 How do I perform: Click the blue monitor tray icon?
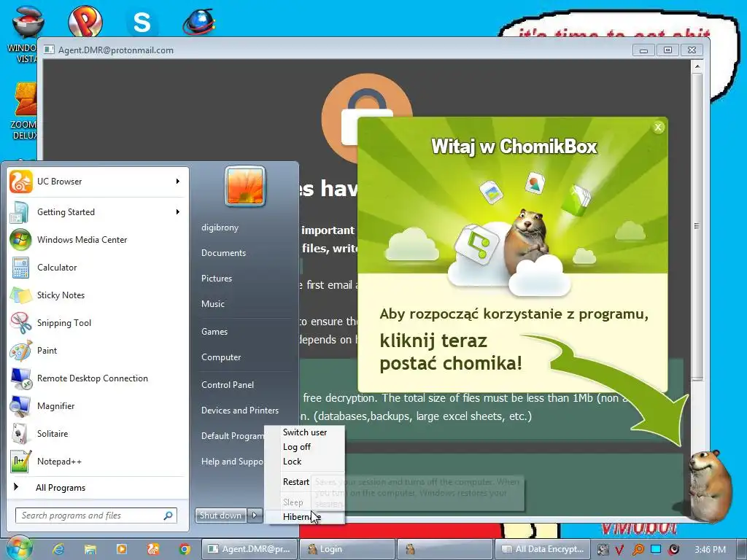pyautogui.click(x=656, y=549)
